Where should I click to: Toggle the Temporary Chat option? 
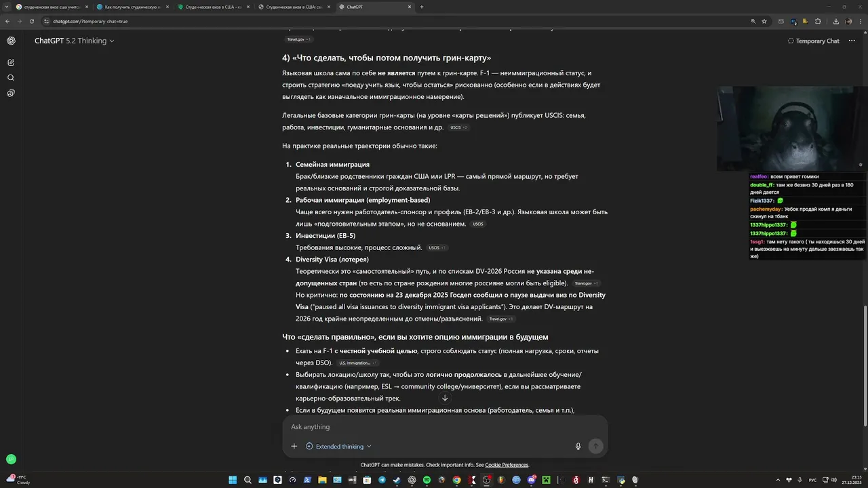coord(813,41)
